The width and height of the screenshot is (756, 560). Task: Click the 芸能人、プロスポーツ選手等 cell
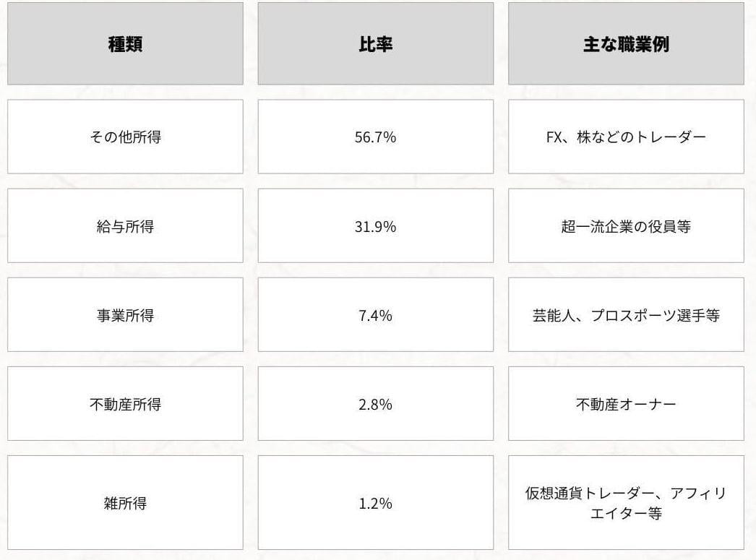(x=626, y=315)
